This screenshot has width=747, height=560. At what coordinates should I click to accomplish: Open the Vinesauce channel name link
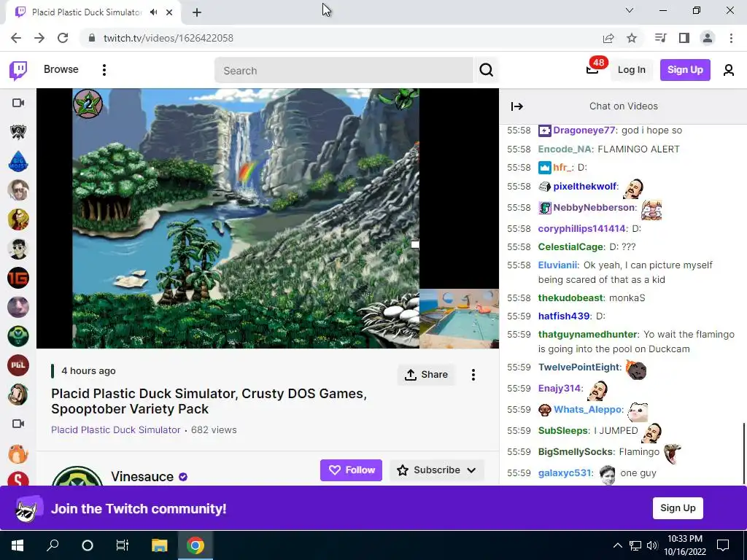(x=142, y=477)
